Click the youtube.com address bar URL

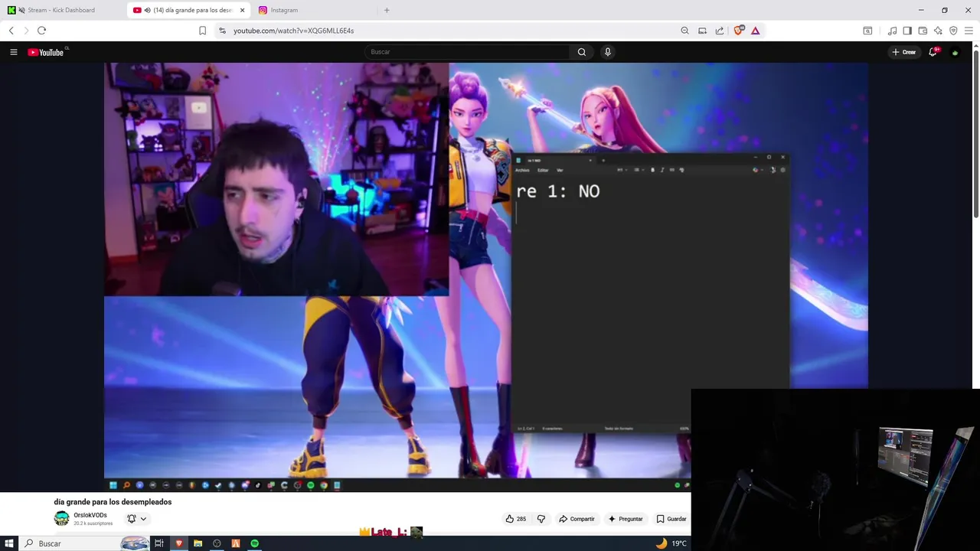(x=293, y=31)
